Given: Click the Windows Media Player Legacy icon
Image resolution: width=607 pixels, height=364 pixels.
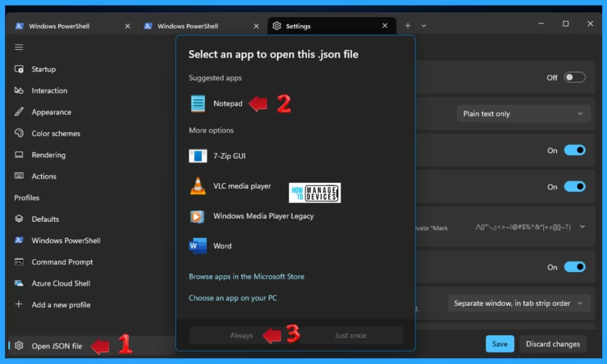Looking at the screenshot, I should coord(197,216).
